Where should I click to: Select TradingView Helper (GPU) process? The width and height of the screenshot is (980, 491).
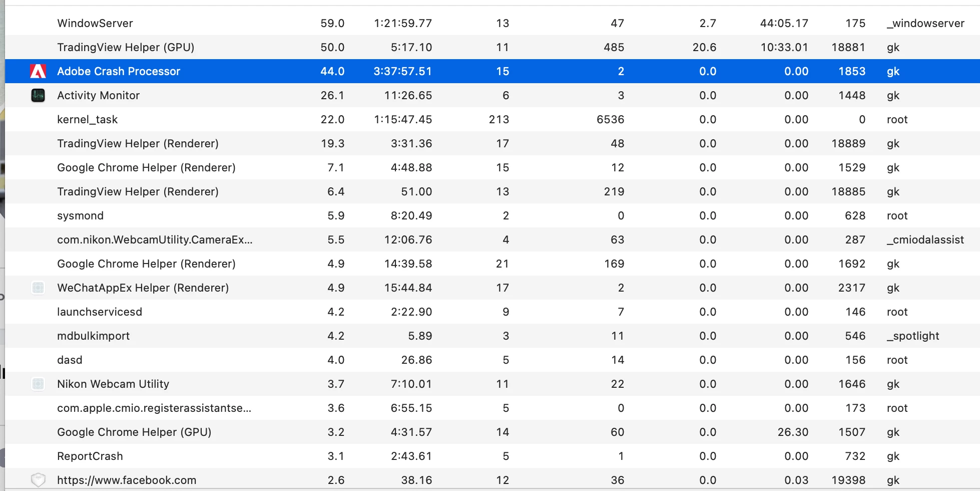pyautogui.click(x=493, y=47)
